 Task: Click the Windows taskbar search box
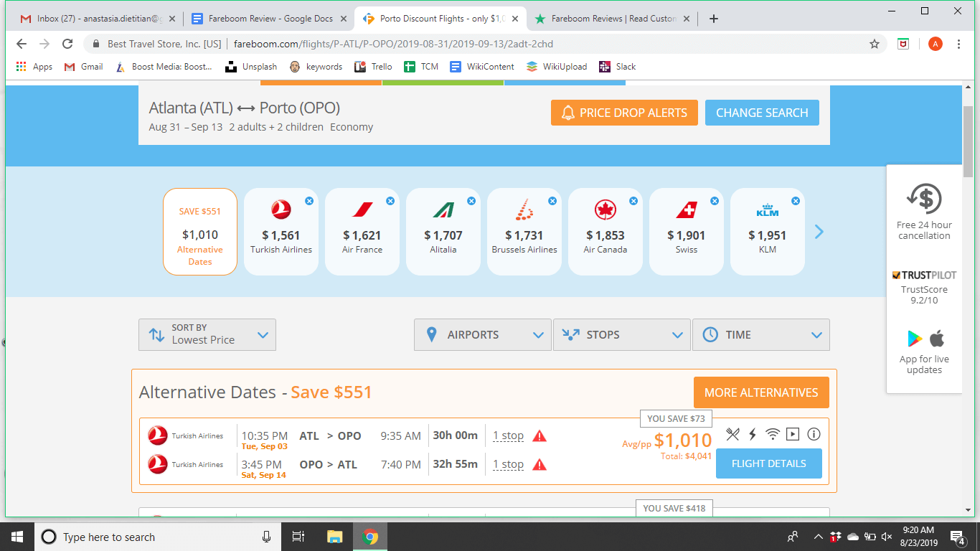tap(157, 537)
